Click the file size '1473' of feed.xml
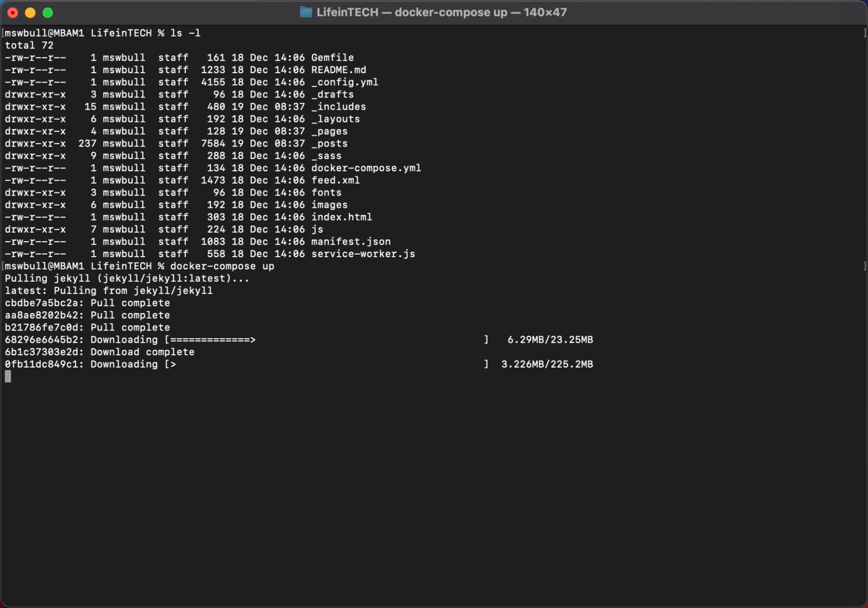Viewport: 868px width, 608px height. 213,180
